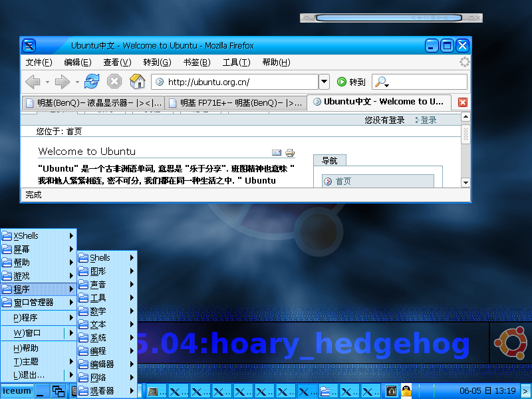Screen dimensions: 532x399
Task: Open the icewm start menu button
Action: point(17,391)
